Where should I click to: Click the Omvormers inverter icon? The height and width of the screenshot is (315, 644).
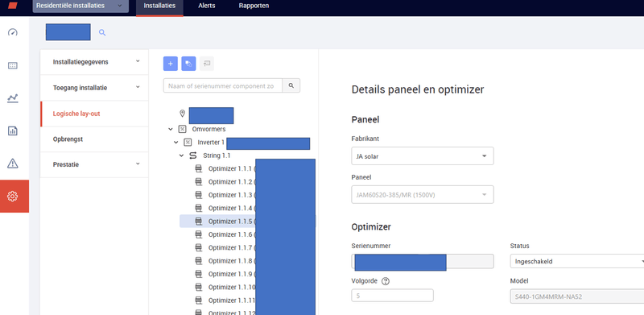tap(183, 129)
